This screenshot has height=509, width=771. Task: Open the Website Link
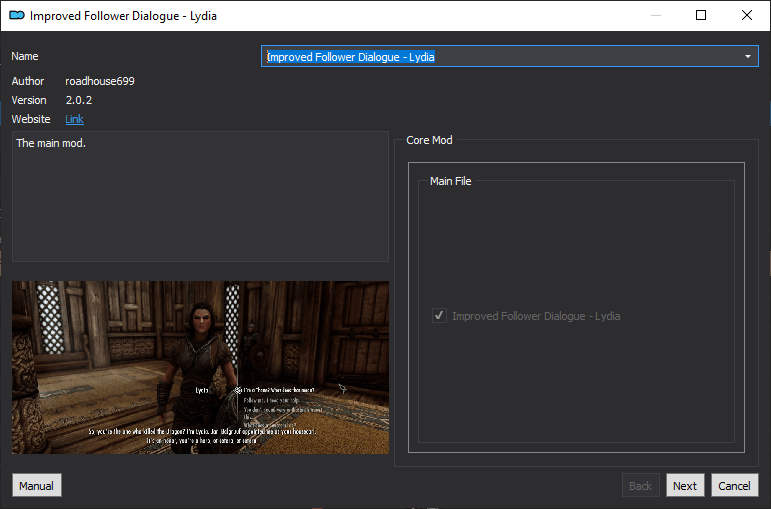[74, 119]
